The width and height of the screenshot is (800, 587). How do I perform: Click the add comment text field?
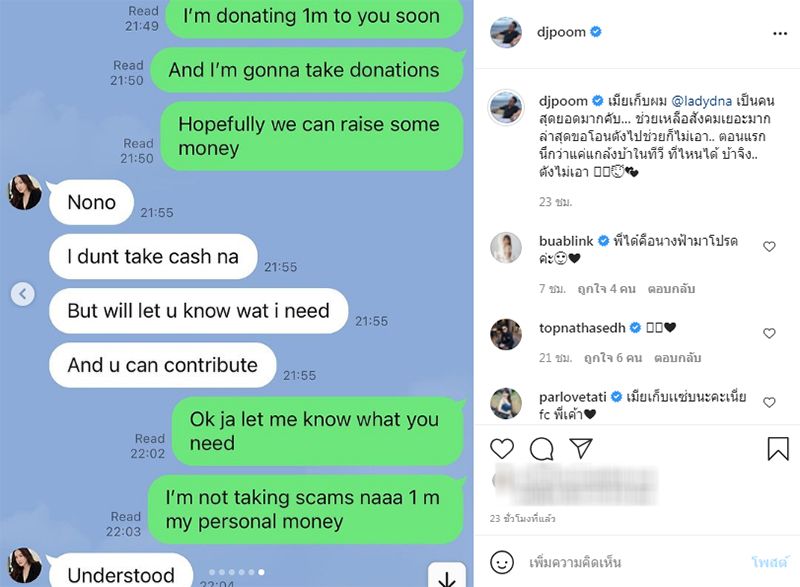tap(633, 563)
